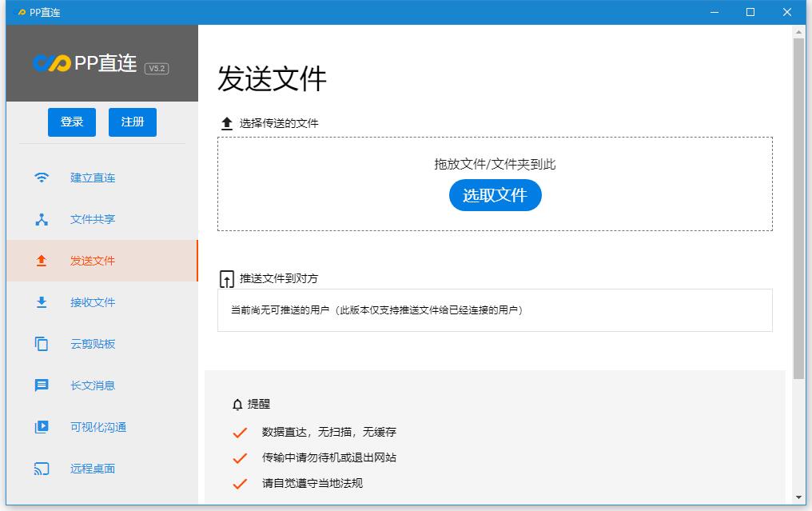Viewport: 812px width, 511px height.
Task: Click the 拖放文件/文件夹到此 text in the drop zone
Action: pos(495,164)
